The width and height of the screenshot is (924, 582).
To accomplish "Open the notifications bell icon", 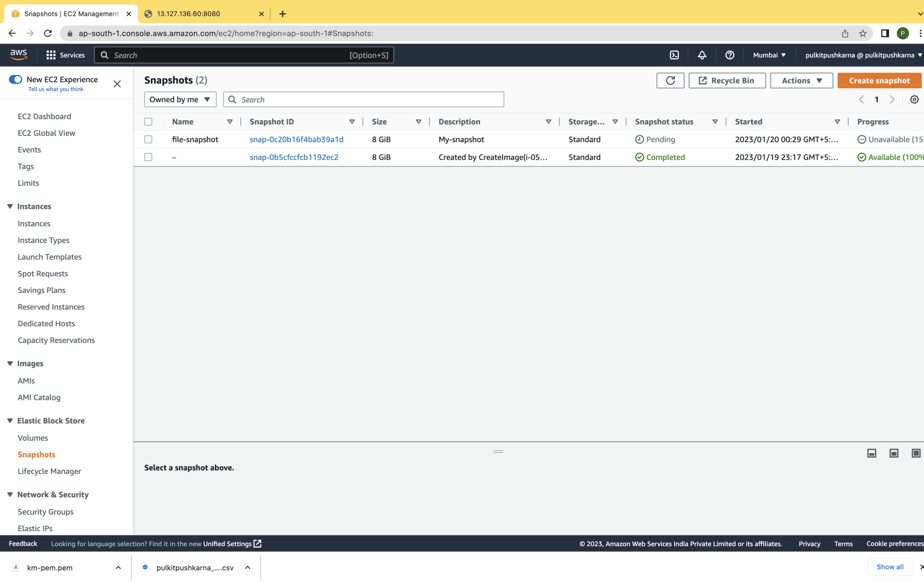I will [702, 55].
